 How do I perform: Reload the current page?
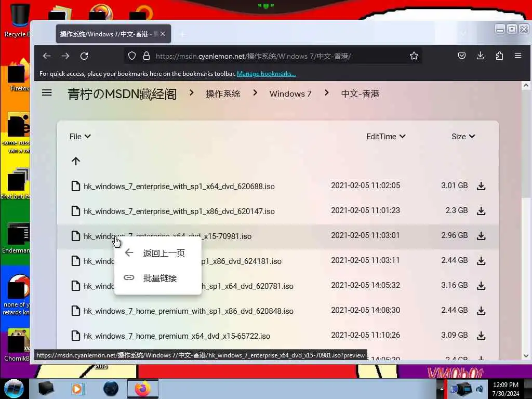pos(84,56)
